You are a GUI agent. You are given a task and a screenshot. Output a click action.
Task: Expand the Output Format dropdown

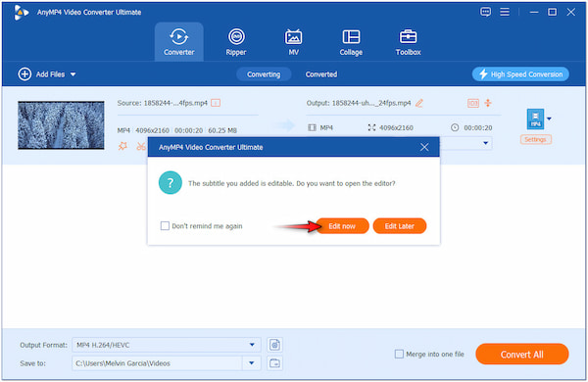[x=252, y=345]
